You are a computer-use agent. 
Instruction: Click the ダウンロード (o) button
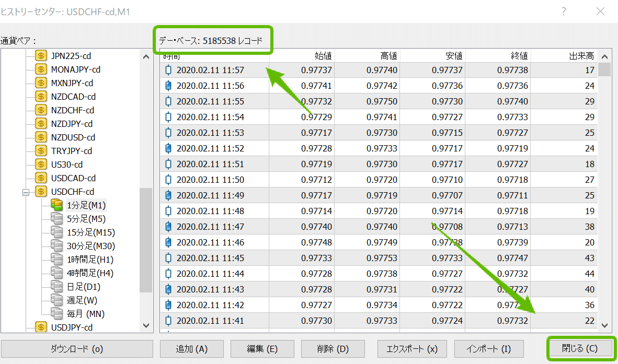[x=77, y=349]
